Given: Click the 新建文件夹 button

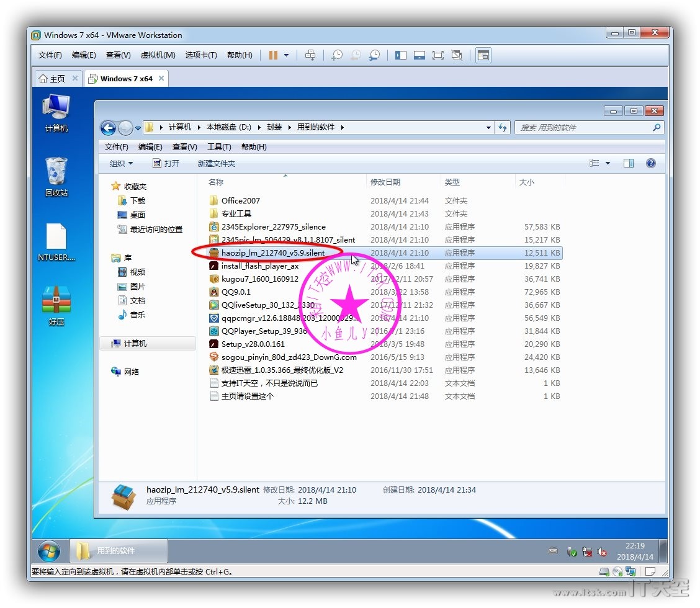Looking at the screenshot, I should click(x=216, y=163).
